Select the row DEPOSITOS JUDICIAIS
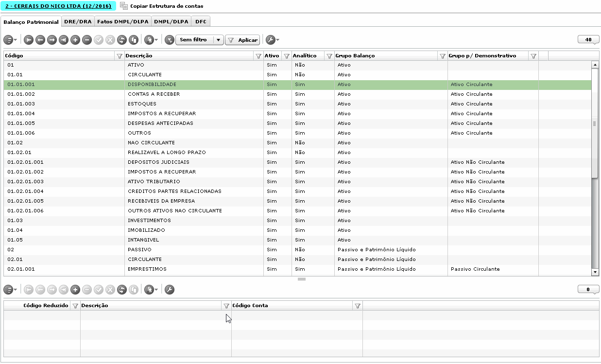The height and width of the screenshot is (364, 601). (x=297, y=162)
